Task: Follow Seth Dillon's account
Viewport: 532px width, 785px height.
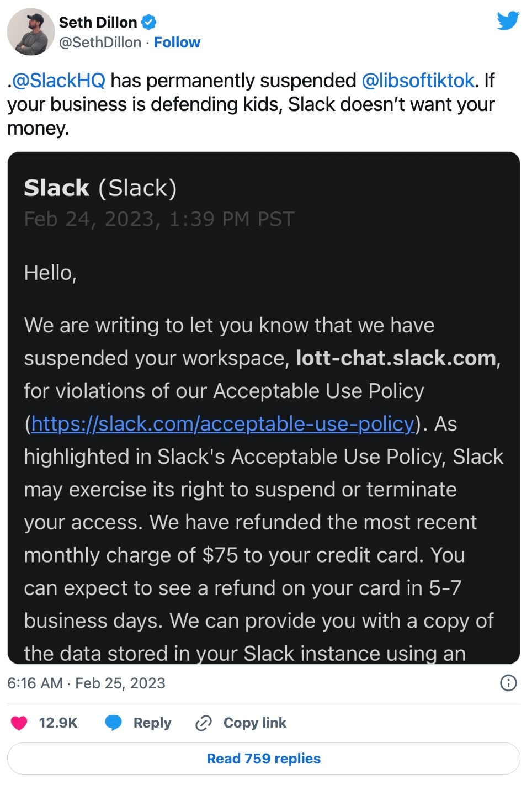Action: 177,43
